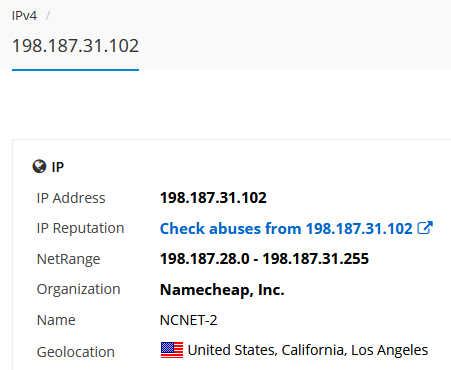
Task: Click the slash separator after IPv4
Action: tap(48, 15)
